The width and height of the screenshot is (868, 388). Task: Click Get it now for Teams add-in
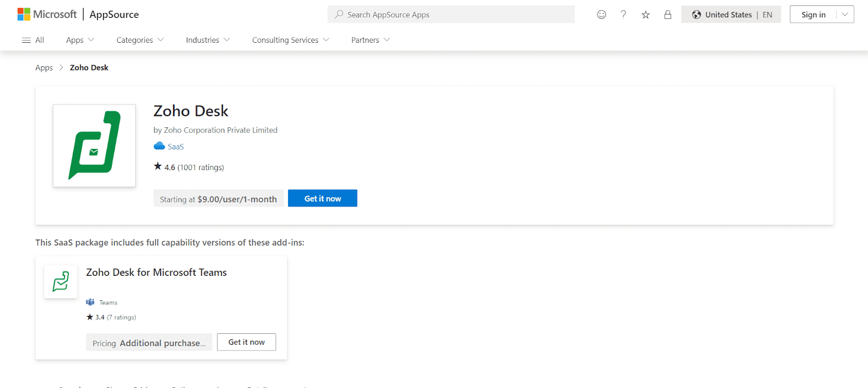click(x=246, y=342)
